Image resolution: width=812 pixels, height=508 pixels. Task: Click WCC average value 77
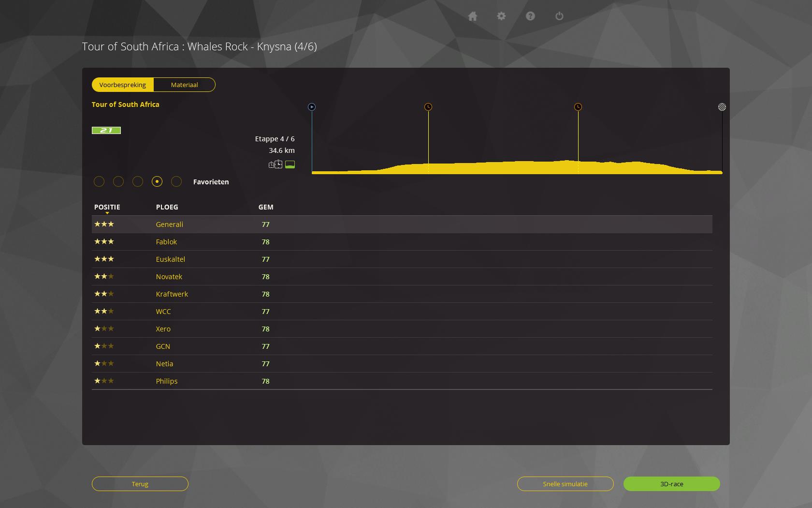[x=266, y=312]
